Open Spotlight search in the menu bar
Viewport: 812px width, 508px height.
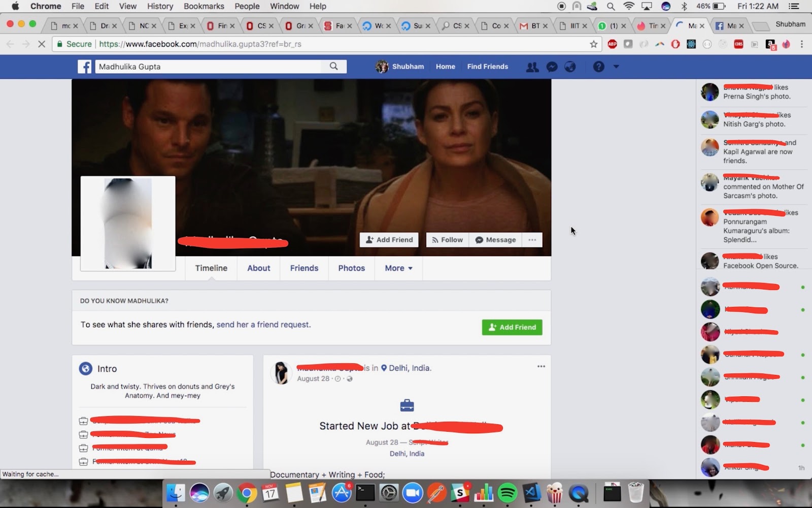click(611, 6)
